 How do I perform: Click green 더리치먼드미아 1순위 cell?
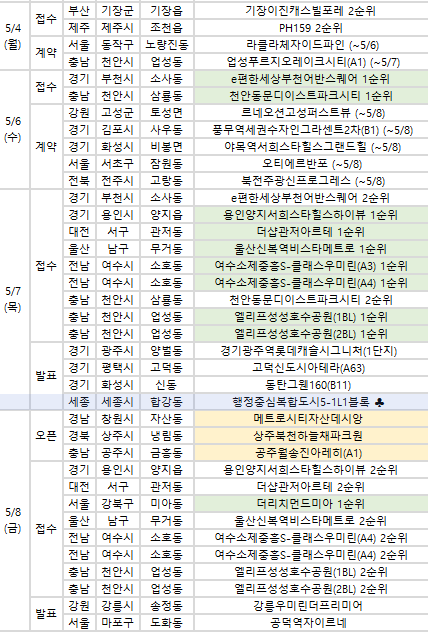click(x=311, y=504)
